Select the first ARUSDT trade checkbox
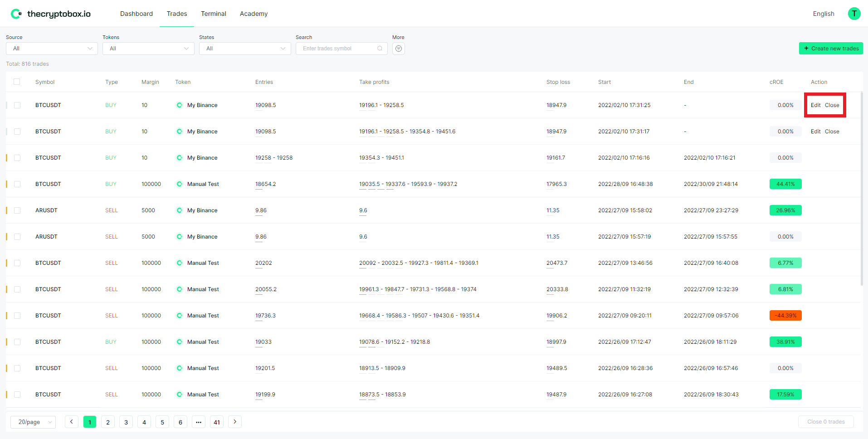The height and width of the screenshot is (439, 868). (x=17, y=210)
